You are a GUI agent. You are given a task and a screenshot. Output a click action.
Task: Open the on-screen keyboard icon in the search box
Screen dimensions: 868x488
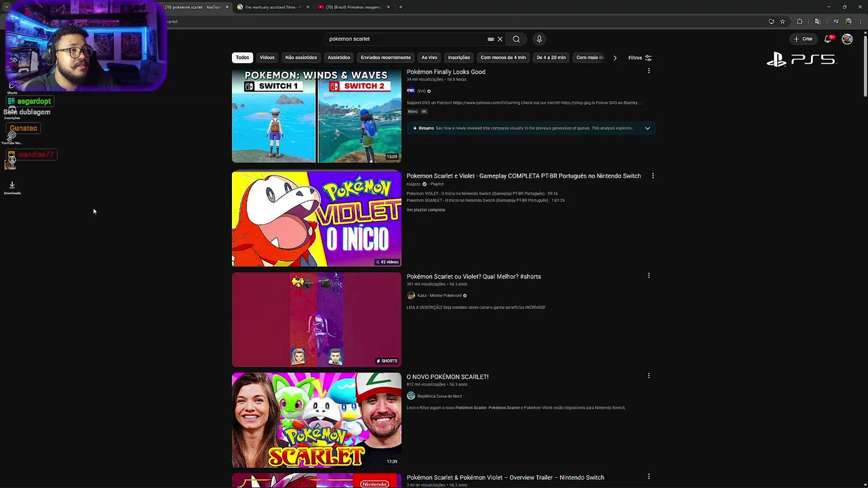pos(490,39)
